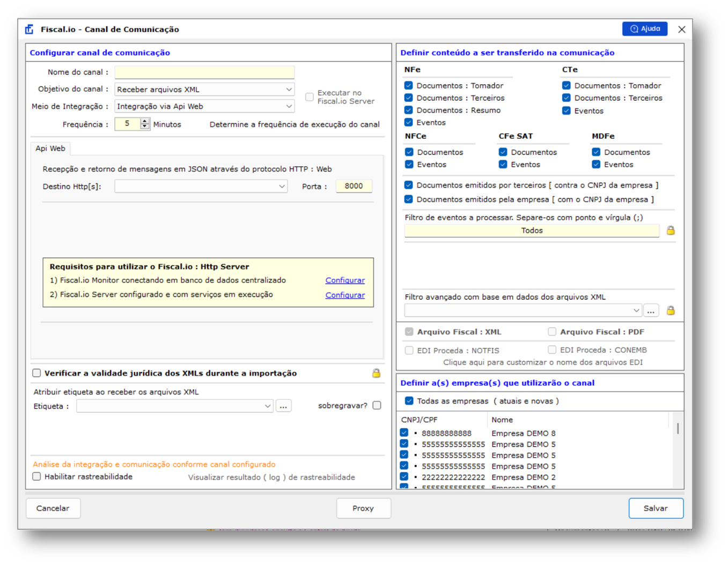Open the Meio de Integração dropdown
The image size is (728, 565).
point(204,106)
